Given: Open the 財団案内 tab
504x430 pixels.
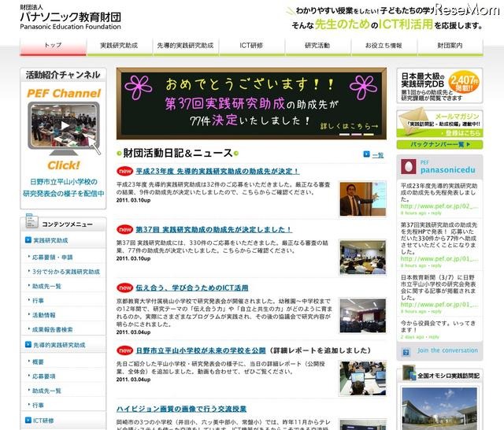Looking at the screenshot, I should click(450, 46).
